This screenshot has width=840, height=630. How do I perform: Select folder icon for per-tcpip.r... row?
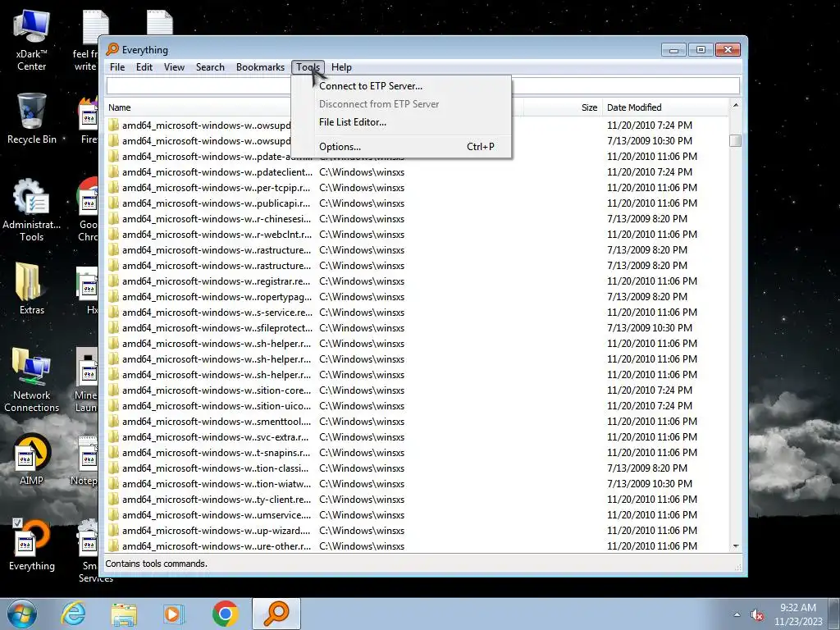pyautogui.click(x=113, y=188)
